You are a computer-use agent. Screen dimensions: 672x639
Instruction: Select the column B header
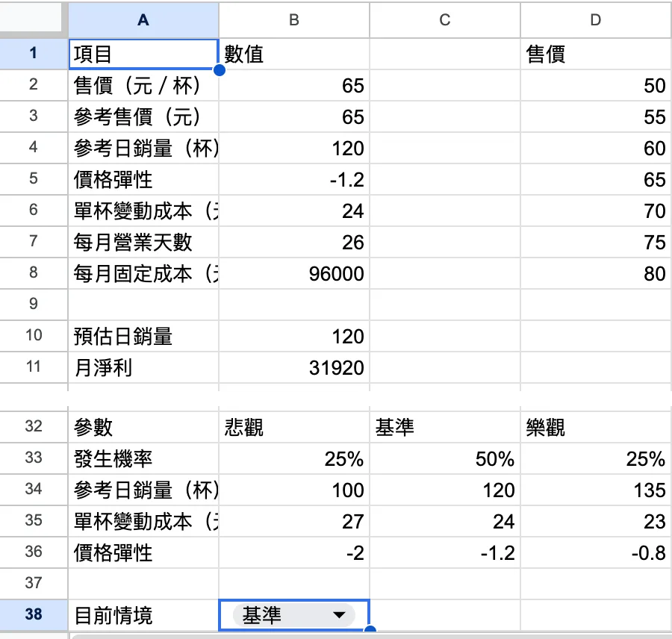(x=294, y=19)
